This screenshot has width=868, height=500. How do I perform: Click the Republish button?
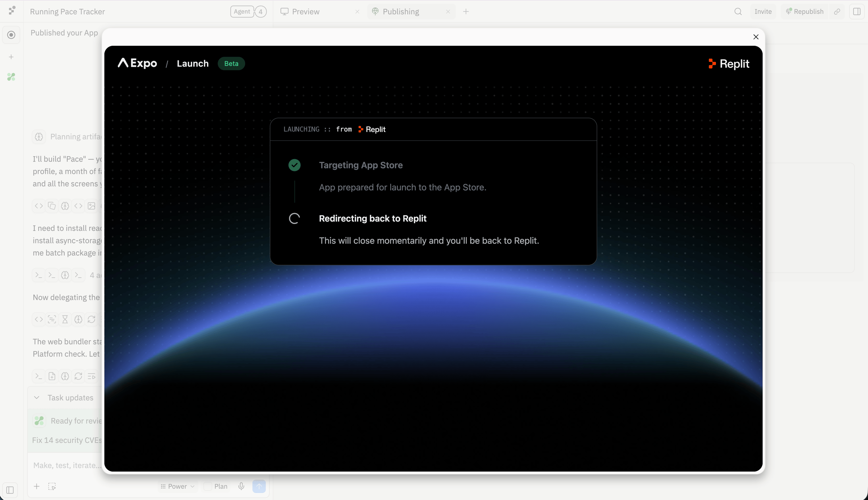pos(804,11)
